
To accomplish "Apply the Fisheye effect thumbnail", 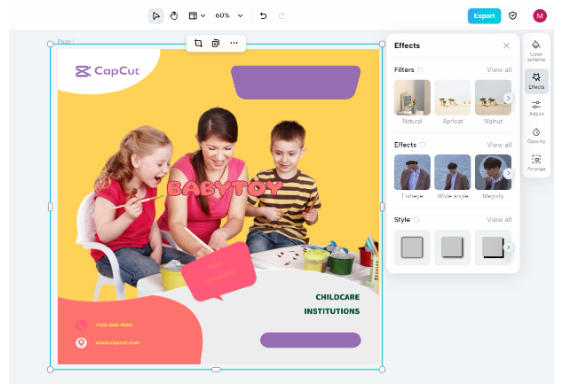I will [412, 172].
